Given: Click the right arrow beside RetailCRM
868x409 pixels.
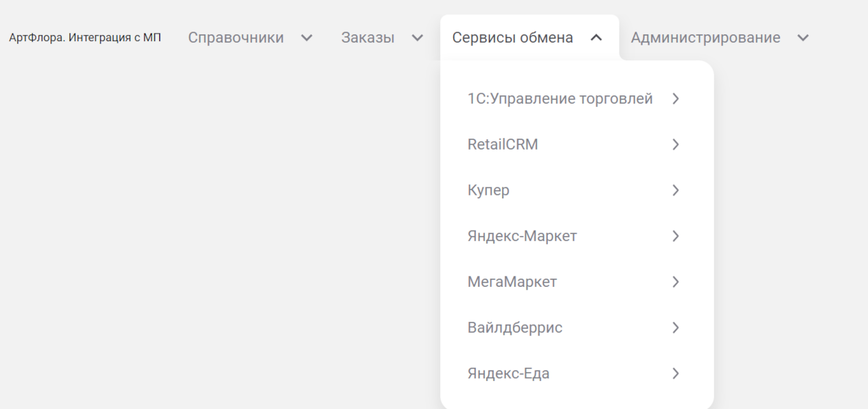Looking at the screenshot, I should [x=676, y=145].
